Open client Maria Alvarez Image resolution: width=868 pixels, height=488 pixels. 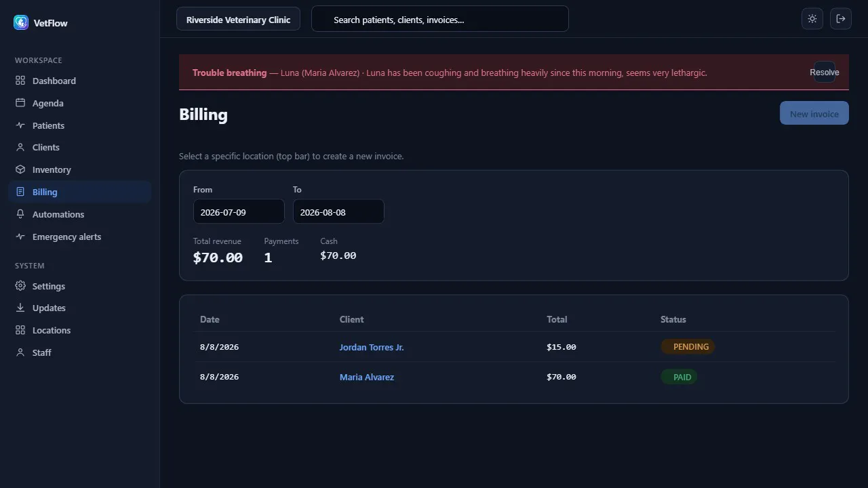click(x=367, y=377)
